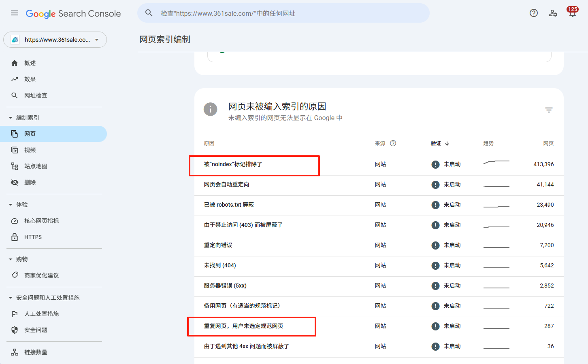
Task: Collapse the 购物 shopping section
Action: [21, 259]
